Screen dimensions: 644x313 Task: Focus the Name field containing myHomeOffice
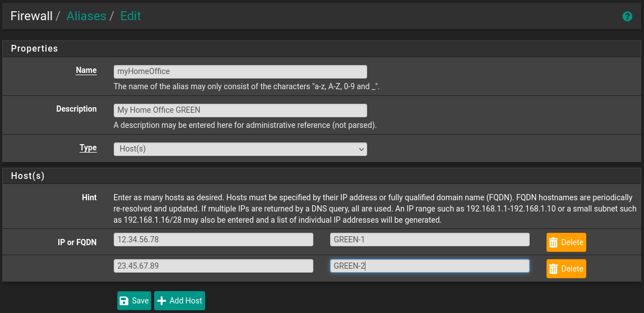click(240, 72)
